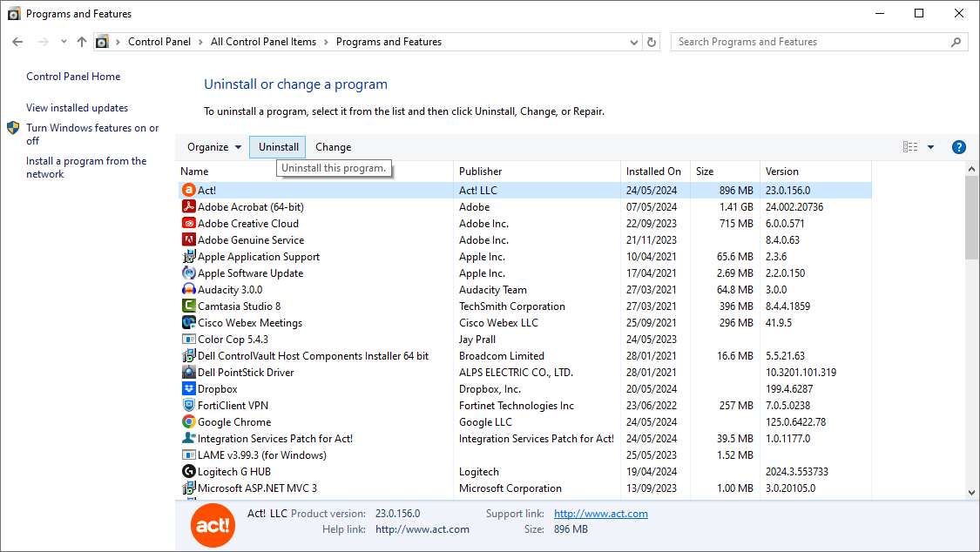The image size is (980, 552).
Task: Click the Audacity program icon
Action: coord(190,289)
